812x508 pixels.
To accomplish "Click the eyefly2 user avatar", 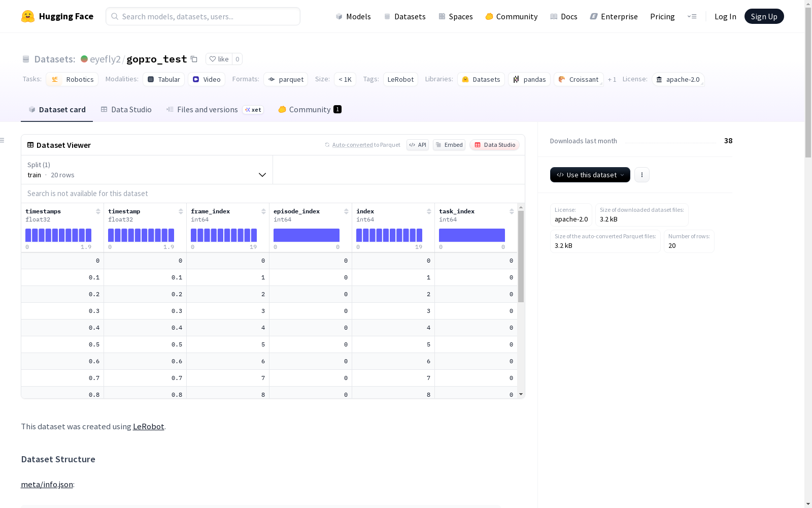I will (84, 59).
